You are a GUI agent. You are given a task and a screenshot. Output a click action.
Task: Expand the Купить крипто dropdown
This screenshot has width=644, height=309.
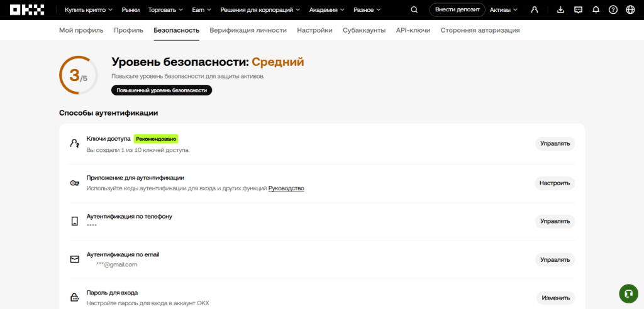[x=89, y=10]
